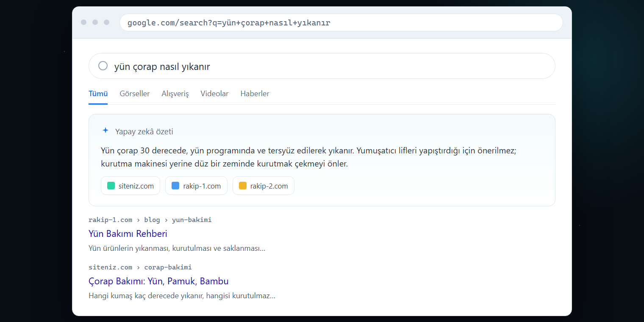Click the AI summary paragraph about 30 derecede
Viewport: 644px width, 322px height.
click(x=309, y=157)
